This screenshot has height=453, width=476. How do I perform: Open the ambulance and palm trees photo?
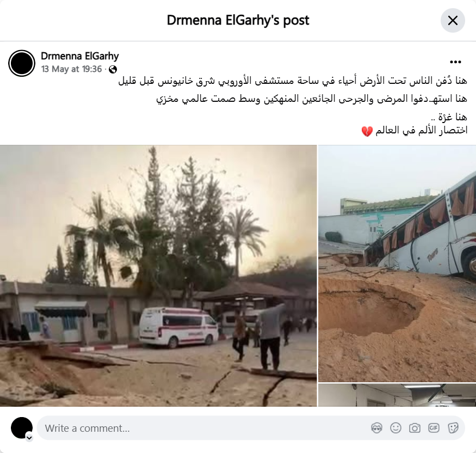(x=158, y=276)
